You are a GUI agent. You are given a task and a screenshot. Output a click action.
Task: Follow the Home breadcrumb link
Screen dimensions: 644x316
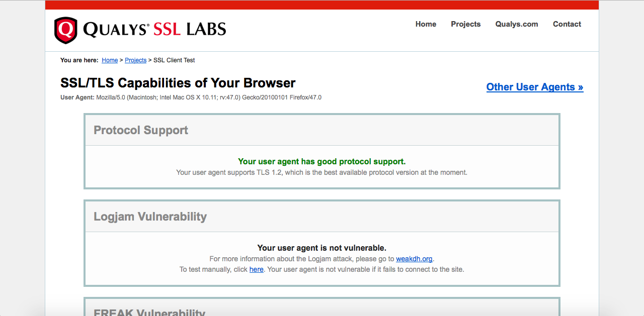pyautogui.click(x=110, y=60)
